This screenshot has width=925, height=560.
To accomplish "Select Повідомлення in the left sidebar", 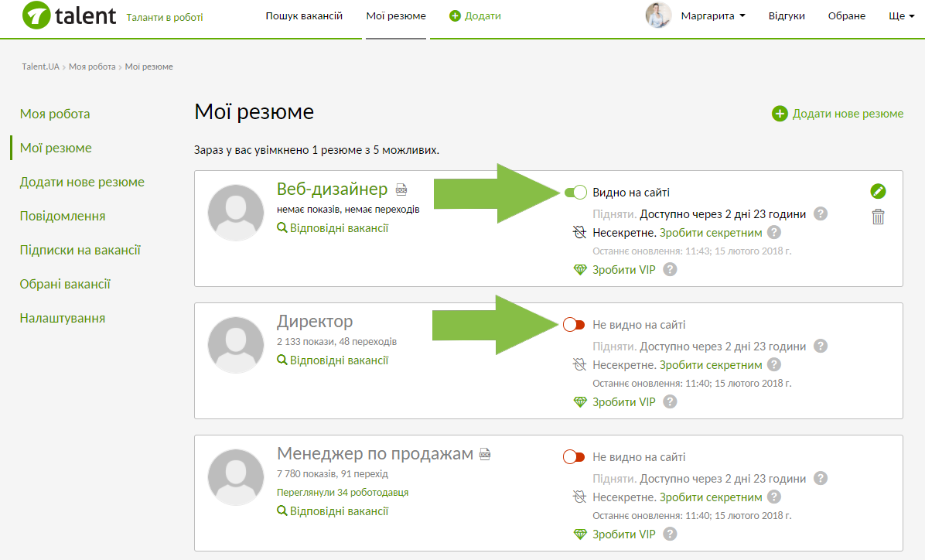I will pyautogui.click(x=63, y=216).
